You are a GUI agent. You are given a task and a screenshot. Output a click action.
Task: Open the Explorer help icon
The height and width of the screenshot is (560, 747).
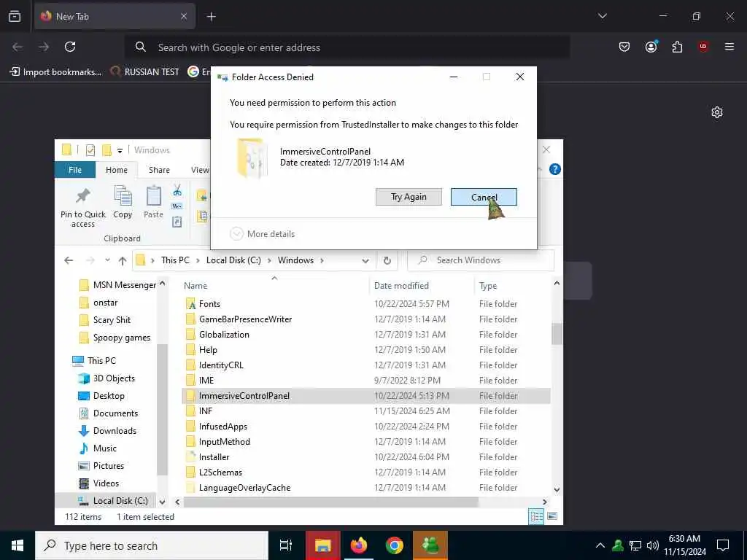tap(555, 169)
